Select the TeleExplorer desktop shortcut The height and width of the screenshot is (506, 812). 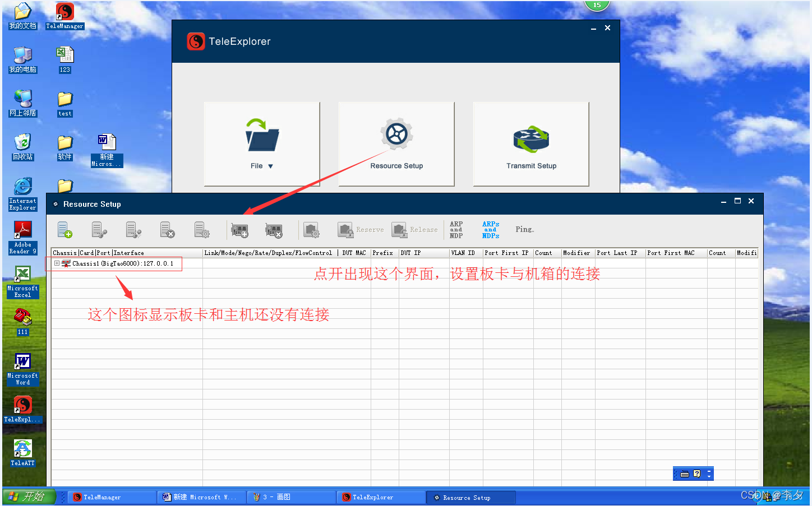click(x=23, y=409)
